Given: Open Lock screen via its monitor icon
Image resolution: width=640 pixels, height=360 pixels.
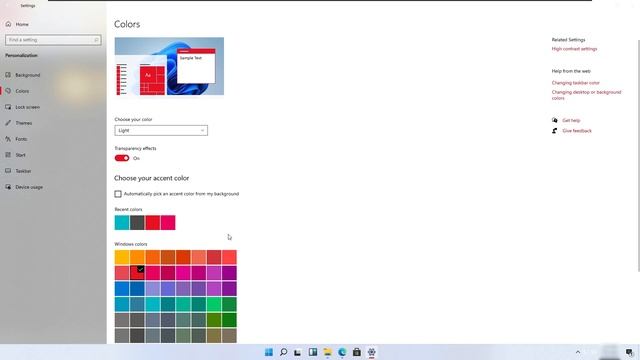Looking at the screenshot, I should 8,107.
